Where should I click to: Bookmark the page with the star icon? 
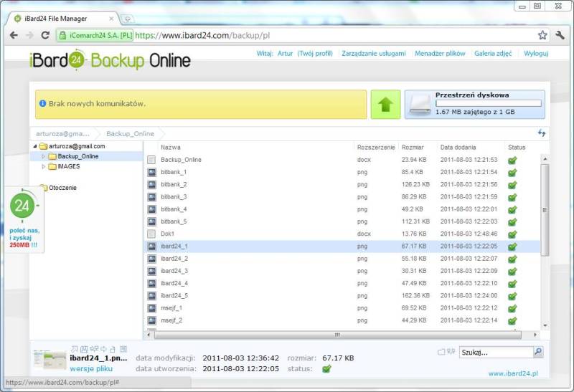tap(542, 34)
